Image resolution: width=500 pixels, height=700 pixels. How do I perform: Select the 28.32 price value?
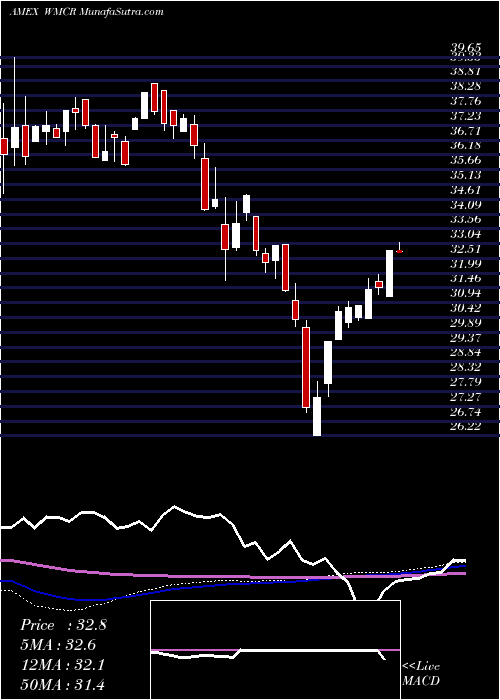(x=465, y=367)
